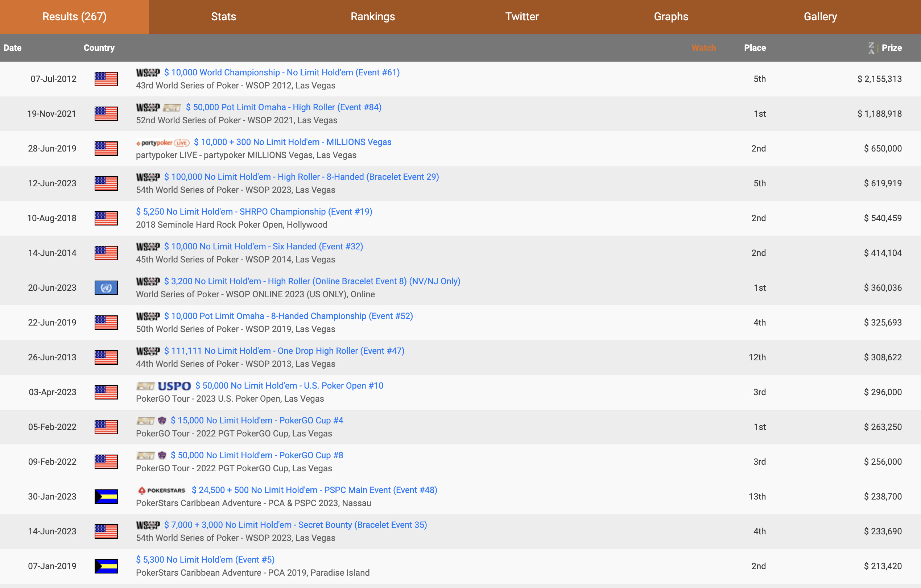Image resolution: width=921 pixels, height=588 pixels.
Task: Click the PokerGO Tour badge next to the $50,000 Pot Limit Omaha event
Action: click(x=172, y=108)
